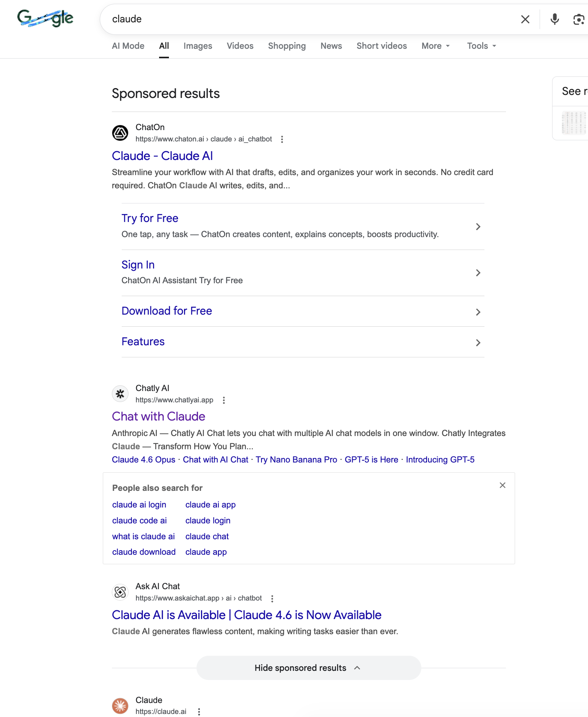Open the Chat with Claude link
588x717 pixels.
pyautogui.click(x=158, y=416)
